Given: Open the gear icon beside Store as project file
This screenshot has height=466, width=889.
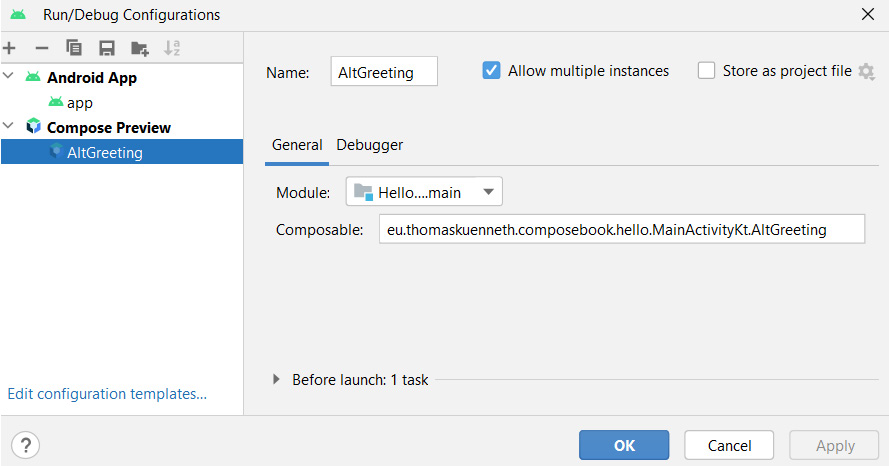Looking at the screenshot, I should pyautogui.click(x=866, y=71).
